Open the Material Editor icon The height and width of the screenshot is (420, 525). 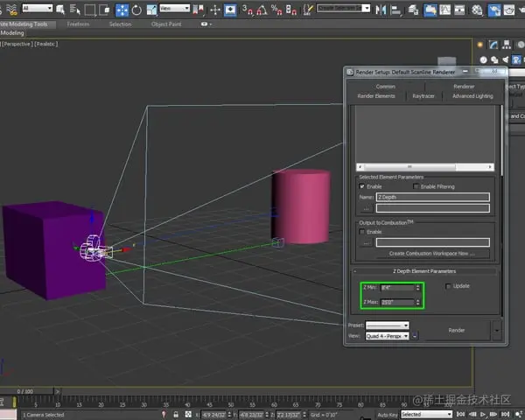477,10
